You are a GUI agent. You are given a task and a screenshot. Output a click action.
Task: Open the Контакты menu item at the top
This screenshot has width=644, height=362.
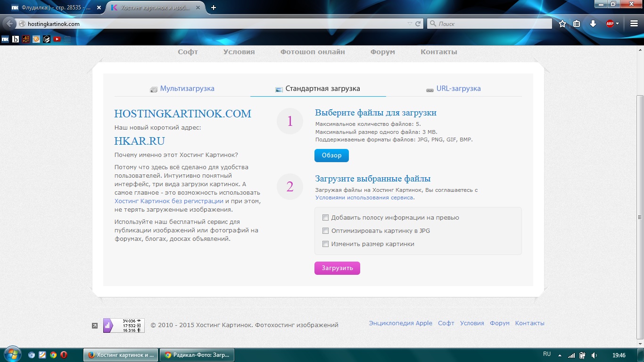click(439, 52)
